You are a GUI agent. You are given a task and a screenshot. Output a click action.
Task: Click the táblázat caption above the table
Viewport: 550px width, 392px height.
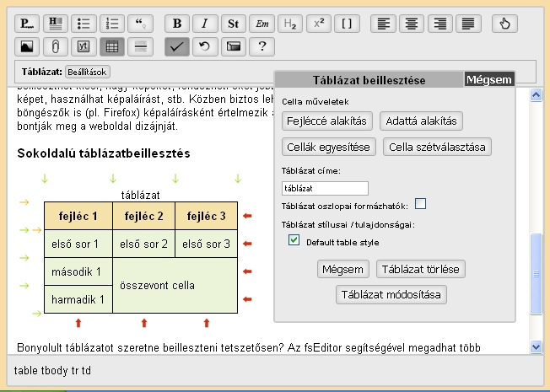(140, 195)
